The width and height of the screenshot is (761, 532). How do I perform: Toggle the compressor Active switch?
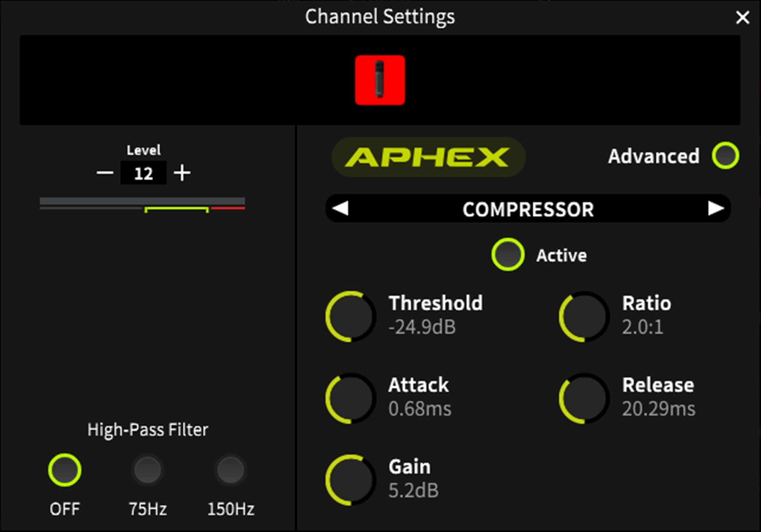coord(508,255)
